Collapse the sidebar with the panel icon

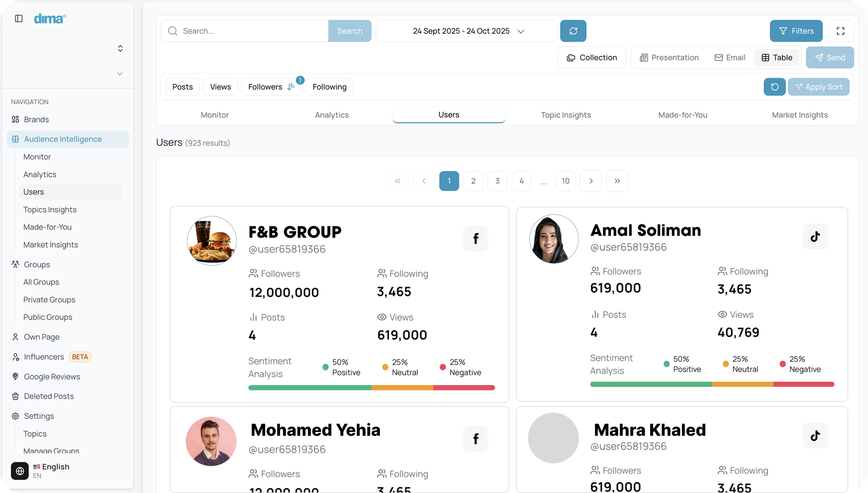point(19,18)
